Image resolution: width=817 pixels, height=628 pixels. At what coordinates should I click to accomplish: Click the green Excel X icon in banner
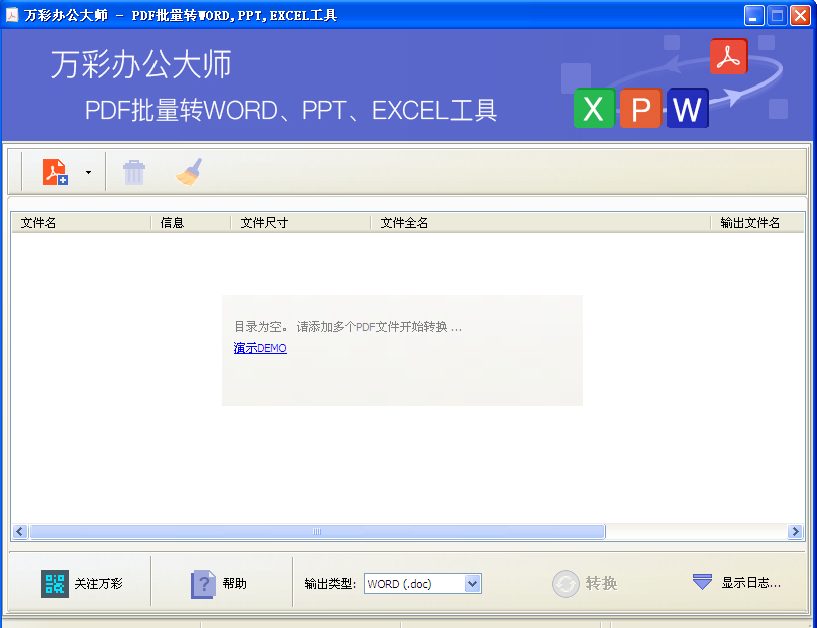594,108
